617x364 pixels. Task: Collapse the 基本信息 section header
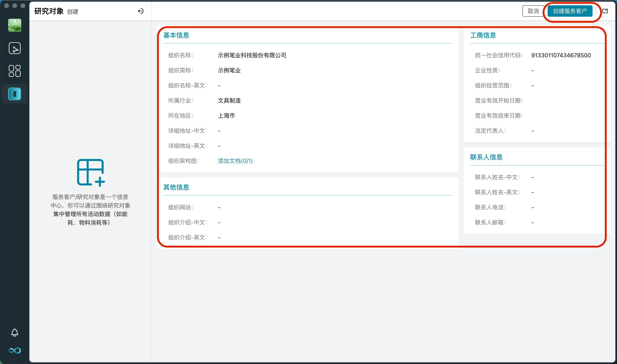[176, 35]
